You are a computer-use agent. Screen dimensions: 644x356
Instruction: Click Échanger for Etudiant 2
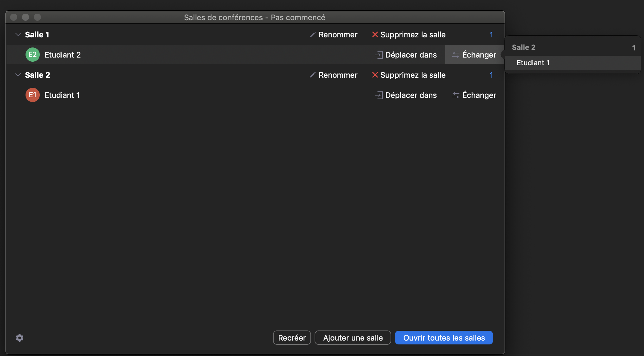pyautogui.click(x=474, y=55)
